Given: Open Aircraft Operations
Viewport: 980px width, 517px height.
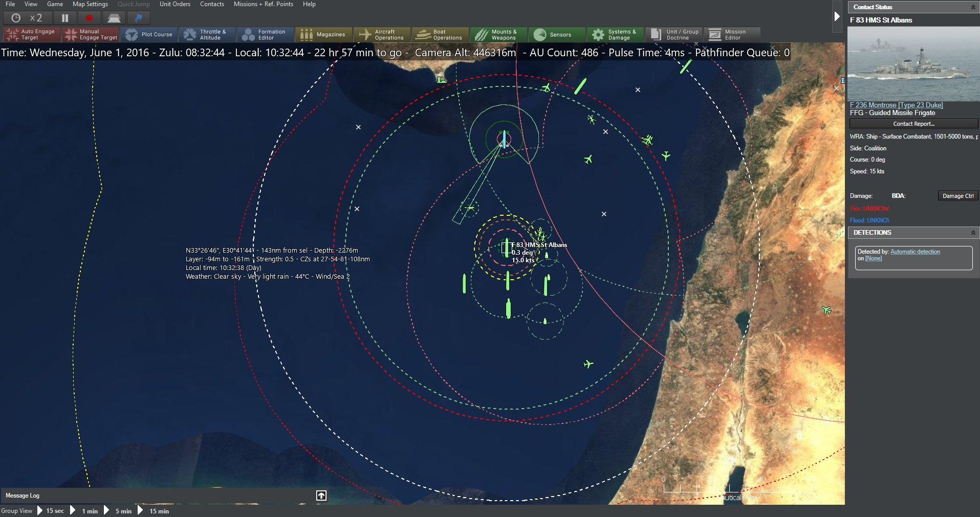Looking at the screenshot, I should [381, 34].
